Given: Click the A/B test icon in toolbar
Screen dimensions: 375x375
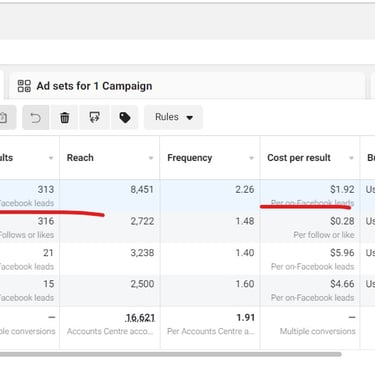Looking at the screenshot, I should [95, 117].
